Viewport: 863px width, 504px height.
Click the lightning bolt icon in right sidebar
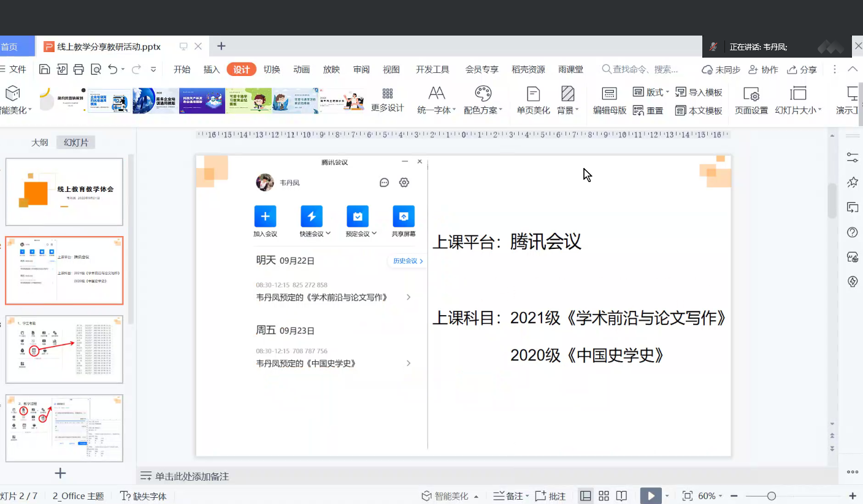pos(852,281)
